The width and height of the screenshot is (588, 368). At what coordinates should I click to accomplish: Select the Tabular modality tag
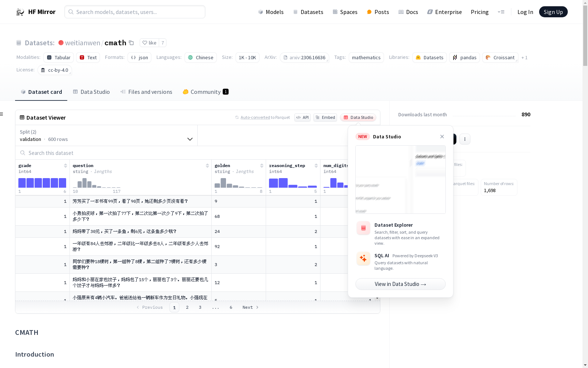tap(59, 57)
